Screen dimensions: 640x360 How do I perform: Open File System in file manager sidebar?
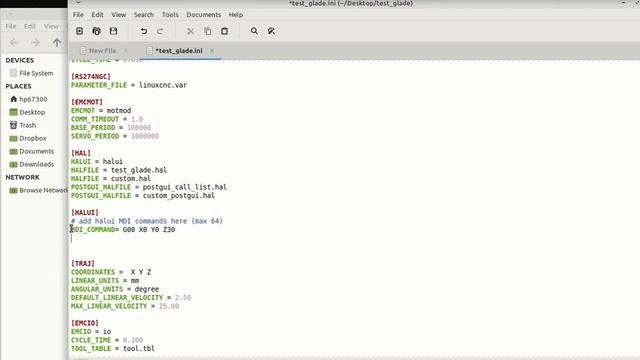point(32,73)
